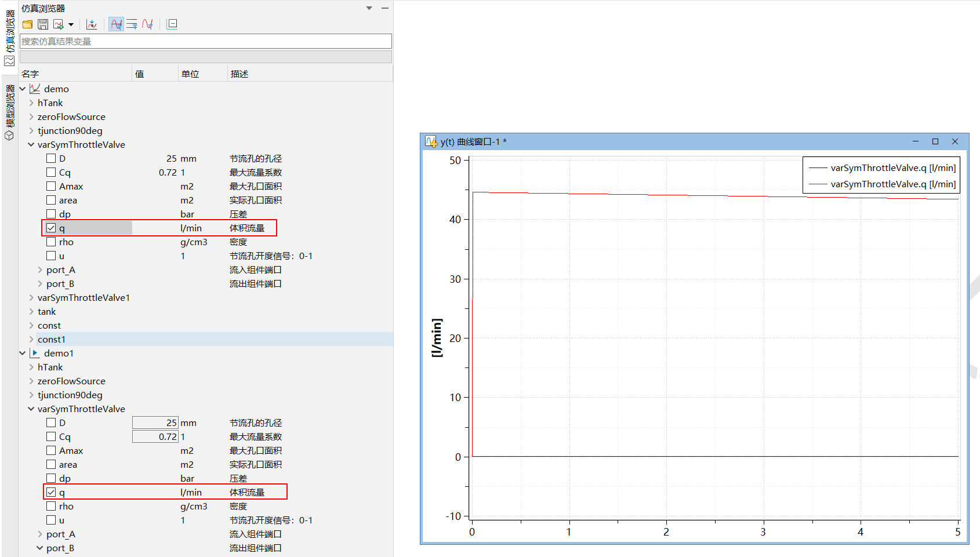Click the collapse all tree icon
This screenshot has width=980, height=557.
coord(172,24)
